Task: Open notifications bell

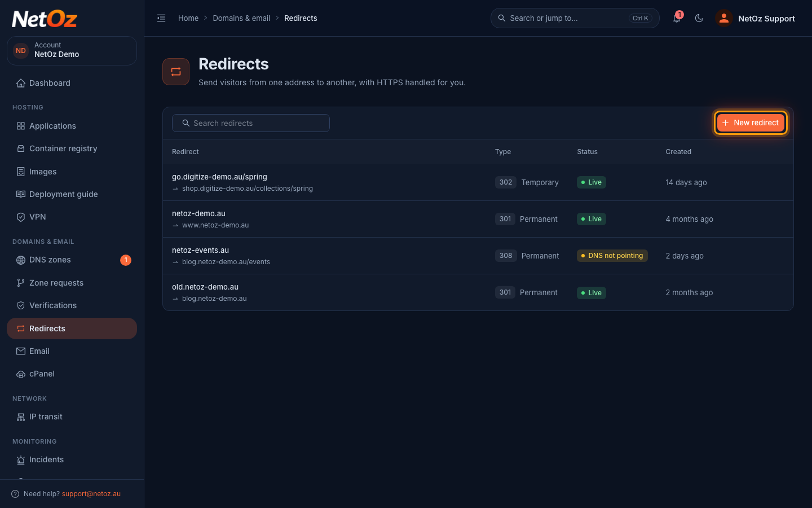Action: coord(677,18)
